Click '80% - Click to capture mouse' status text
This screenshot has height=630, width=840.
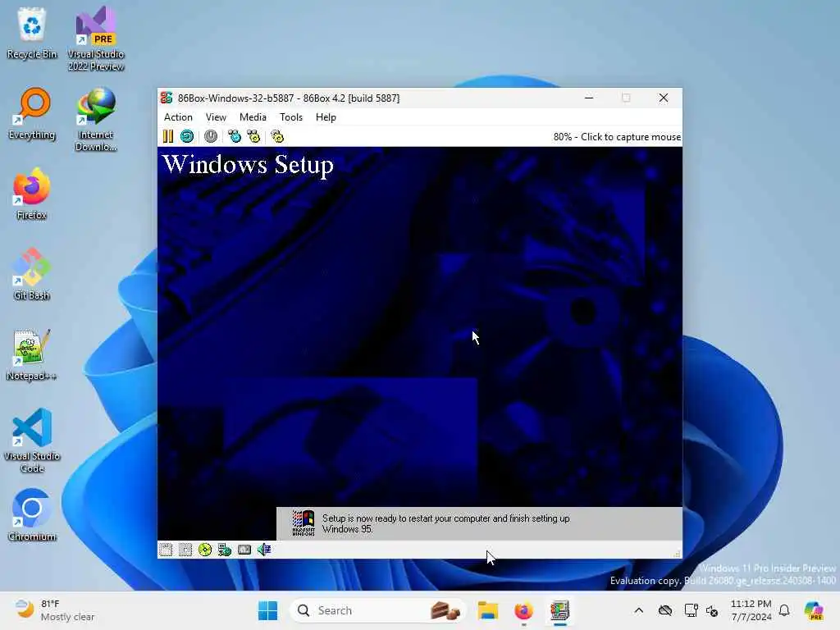(617, 137)
